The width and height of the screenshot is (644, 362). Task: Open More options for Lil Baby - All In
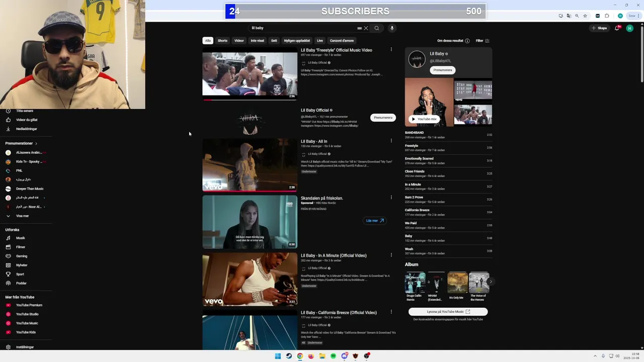(391, 141)
